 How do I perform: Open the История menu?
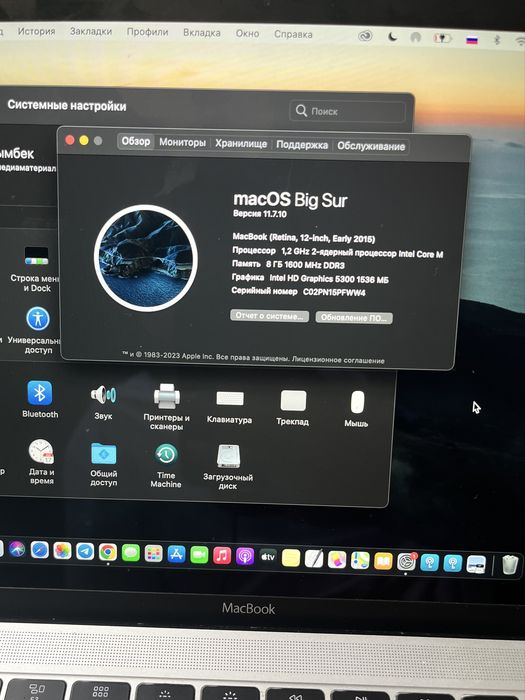(37, 31)
